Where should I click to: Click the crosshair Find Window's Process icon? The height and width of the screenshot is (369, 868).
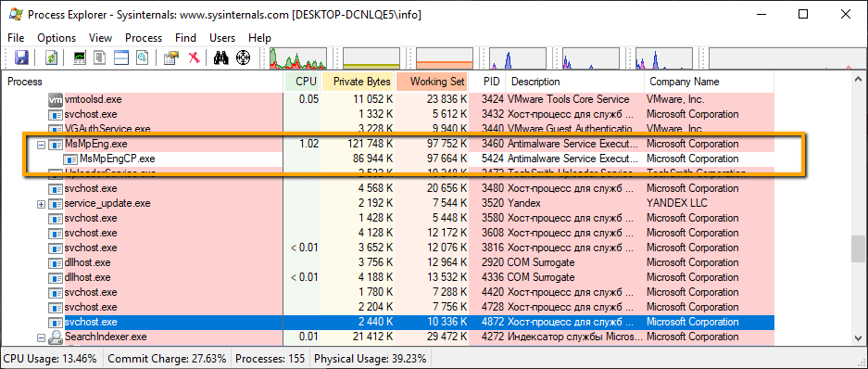tap(244, 57)
